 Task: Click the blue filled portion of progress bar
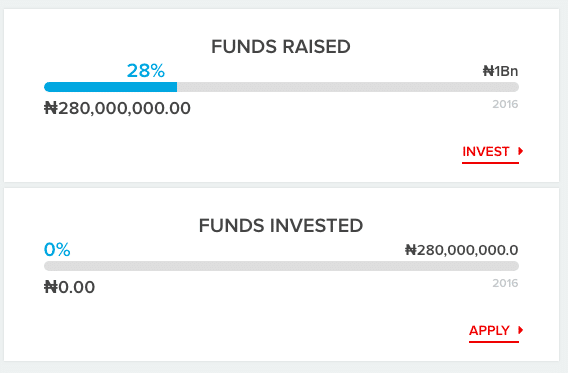click(110, 87)
